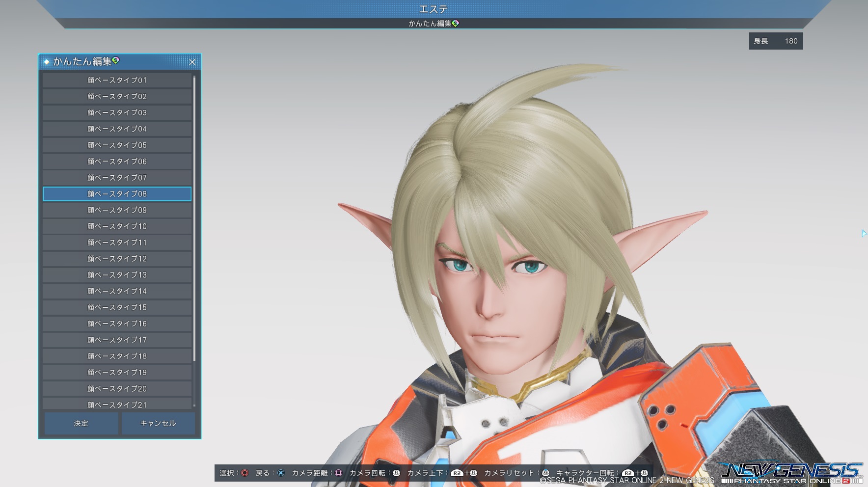This screenshot has width=868, height=487.
Task: Select 顔ベースタイプ01 from the list
Action: (x=117, y=80)
